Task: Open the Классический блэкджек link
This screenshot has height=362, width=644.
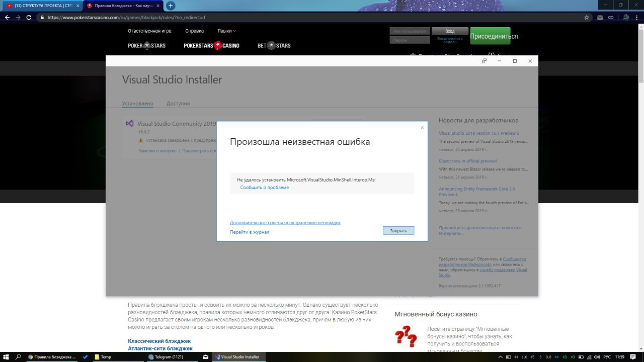Action: point(159,341)
